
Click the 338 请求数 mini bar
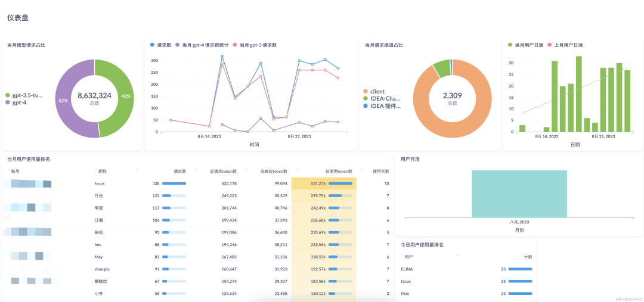[x=174, y=183]
